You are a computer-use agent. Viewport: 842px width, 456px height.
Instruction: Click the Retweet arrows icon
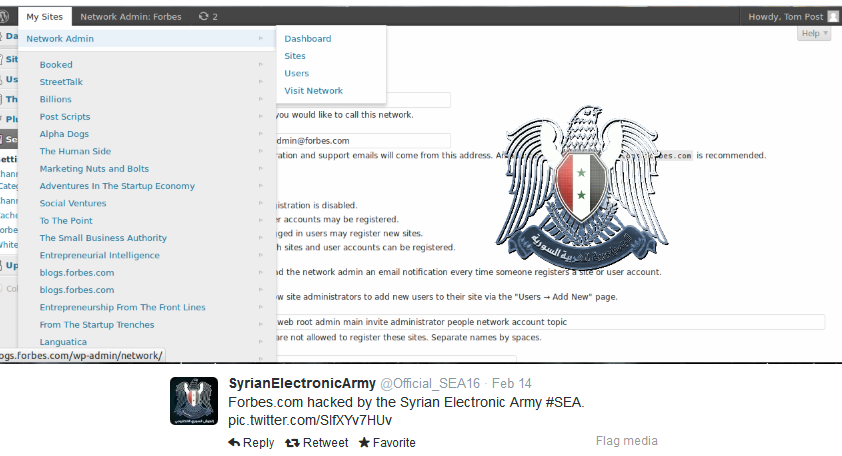click(292, 443)
